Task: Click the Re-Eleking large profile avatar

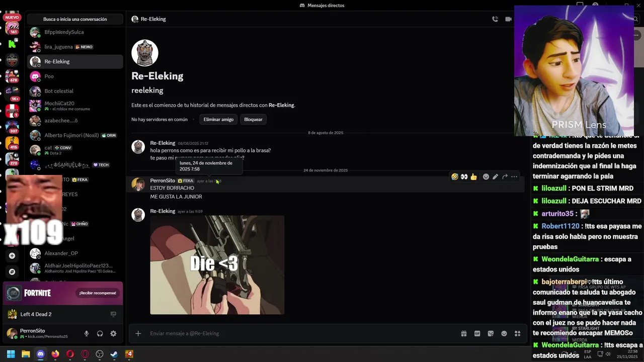Action: coord(145,53)
